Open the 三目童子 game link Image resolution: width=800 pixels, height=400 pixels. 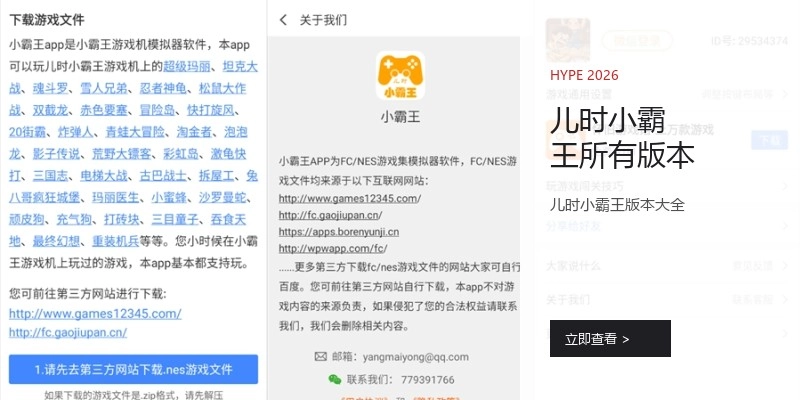point(175,219)
